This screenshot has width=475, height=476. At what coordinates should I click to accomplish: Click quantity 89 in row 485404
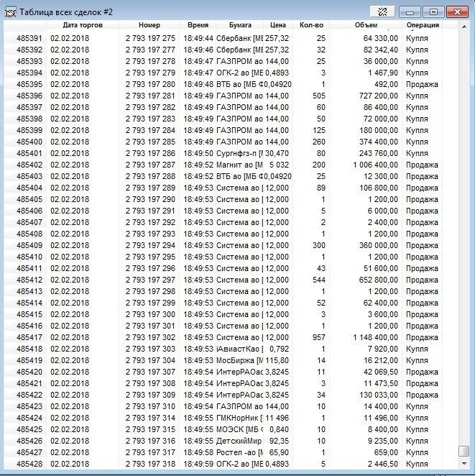click(x=321, y=188)
